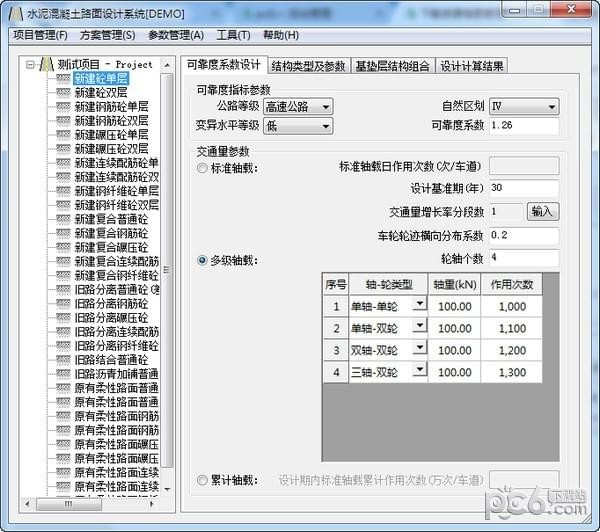Viewport: 600px width, 532px height.
Task: Click the icon beside 新建复合普通砼
Action: [63, 219]
